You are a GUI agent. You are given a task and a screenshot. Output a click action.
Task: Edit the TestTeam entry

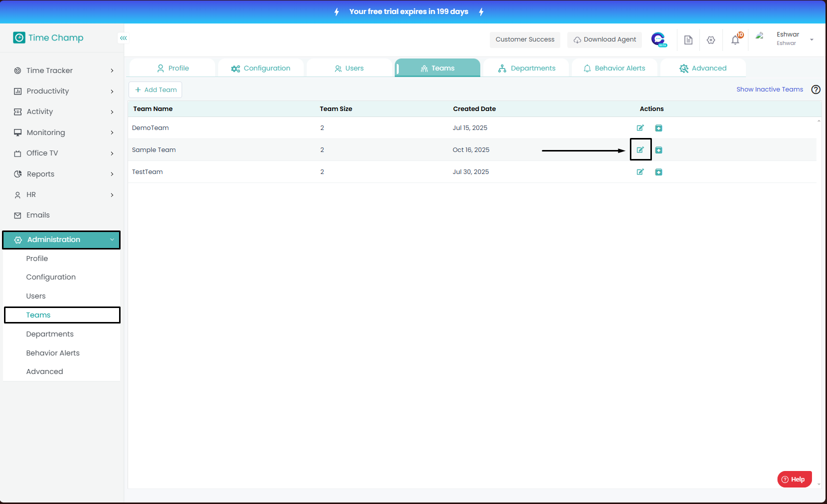pyautogui.click(x=640, y=172)
